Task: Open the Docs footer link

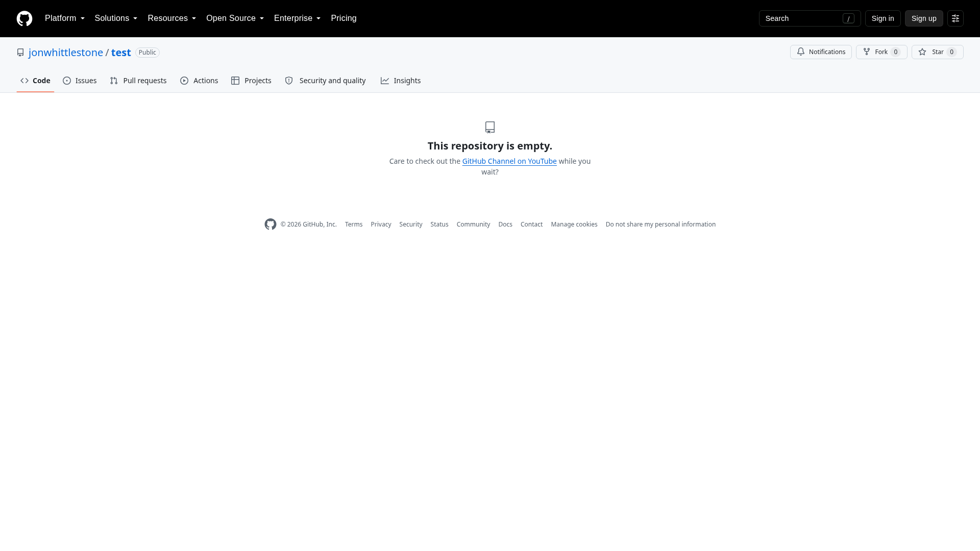Action: pyautogui.click(x=505, y=224)
